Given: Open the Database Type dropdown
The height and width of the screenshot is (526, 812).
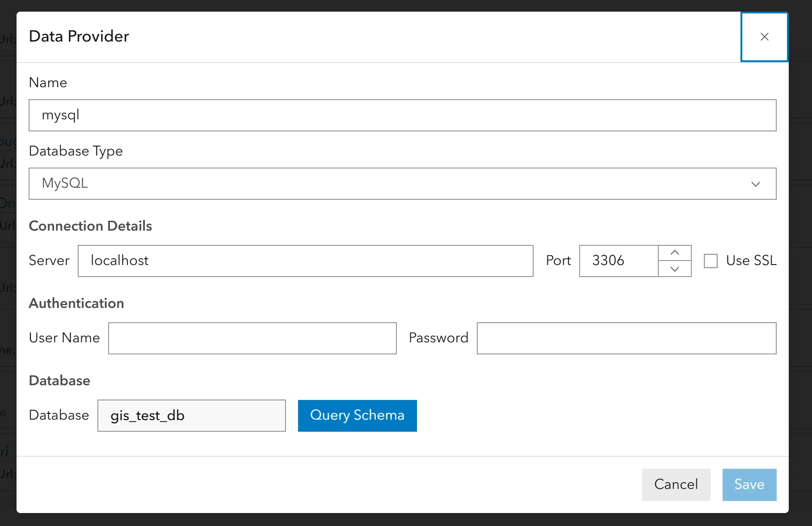Looking at the screenshot, I should click(402, 184).
